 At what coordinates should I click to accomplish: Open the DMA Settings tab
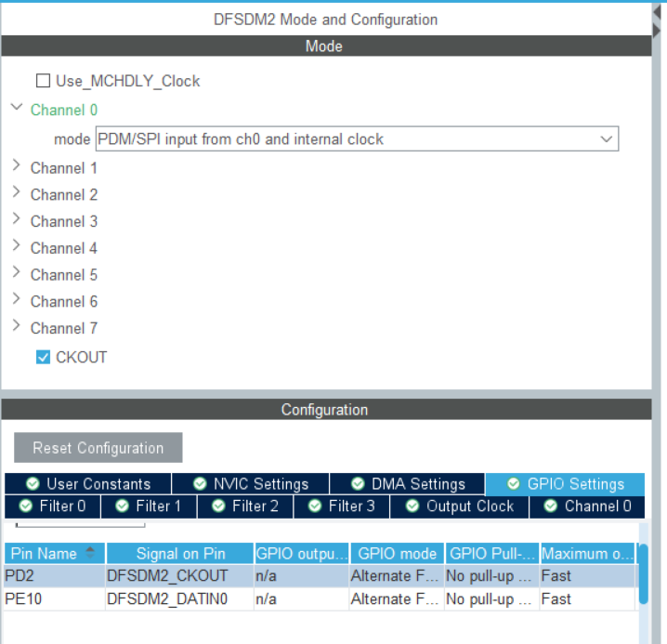[408, 484]
